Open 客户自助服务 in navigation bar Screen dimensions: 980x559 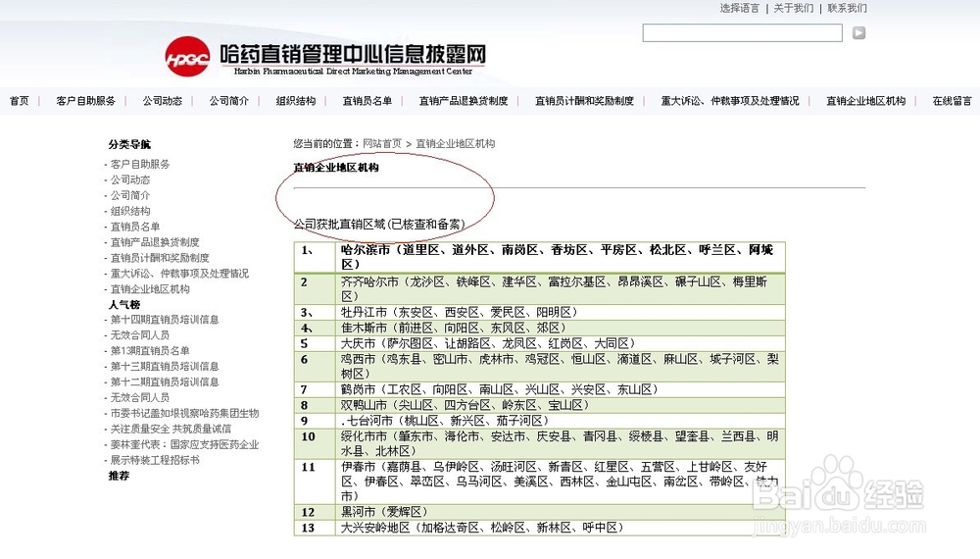[85, 101]
